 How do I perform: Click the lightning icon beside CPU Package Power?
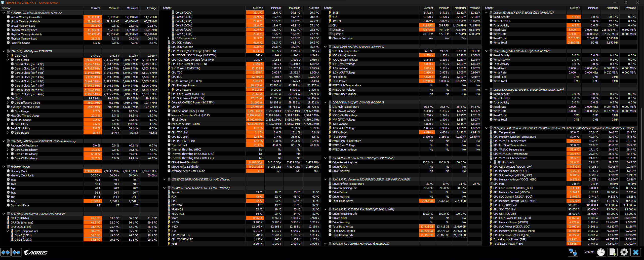click(169, 85)
